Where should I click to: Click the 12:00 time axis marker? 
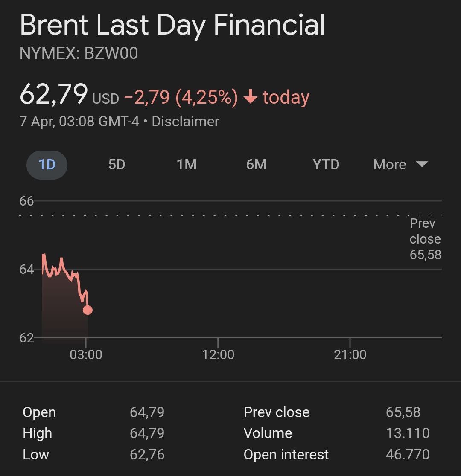(218, 354)
